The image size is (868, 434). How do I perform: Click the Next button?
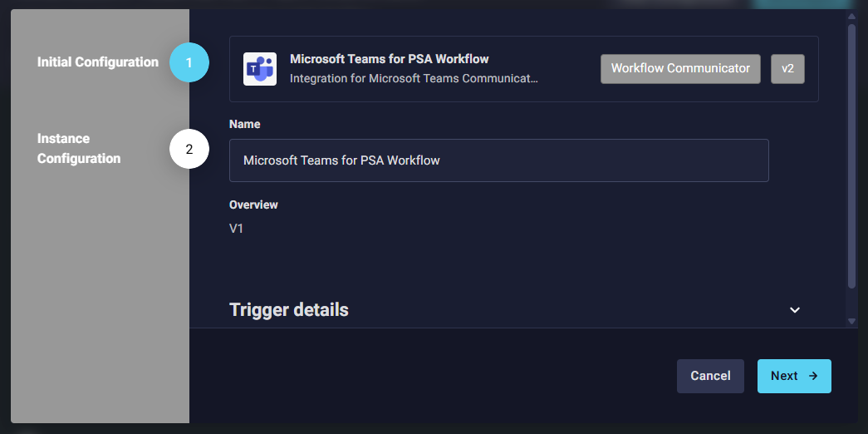[794, 376]
